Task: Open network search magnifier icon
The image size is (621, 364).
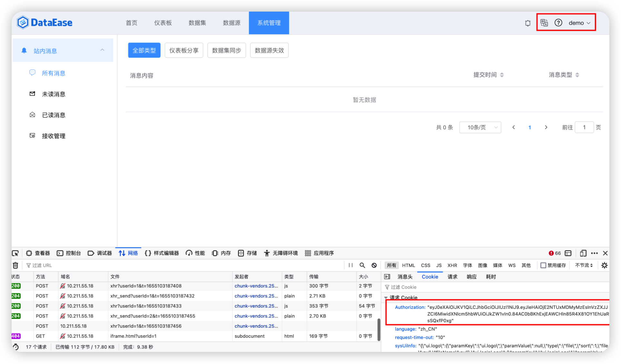Action: pos(362,265)
